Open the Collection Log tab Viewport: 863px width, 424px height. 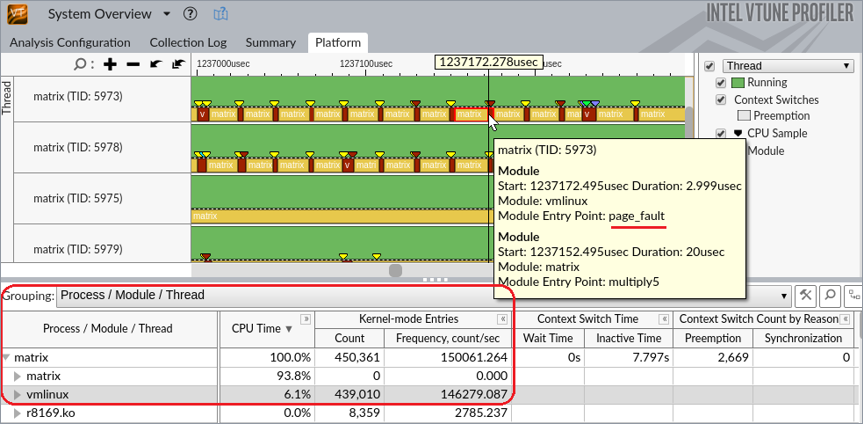pos(188,43)
